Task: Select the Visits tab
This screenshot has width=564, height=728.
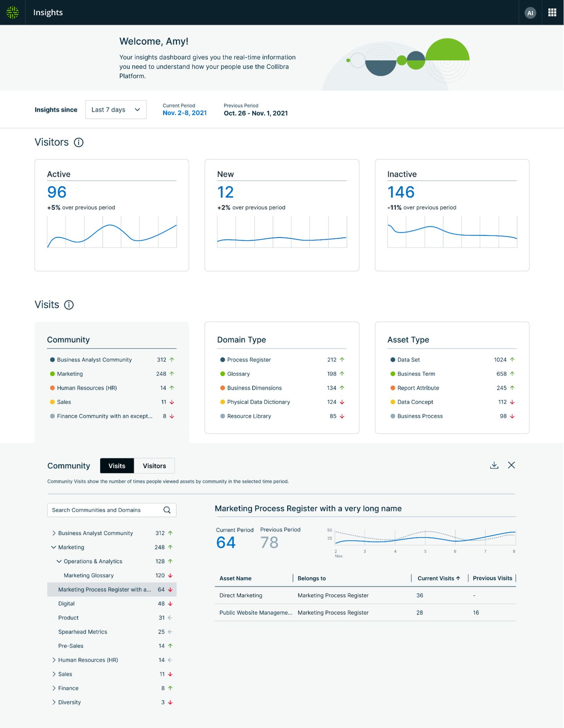Action: (117, 466)
